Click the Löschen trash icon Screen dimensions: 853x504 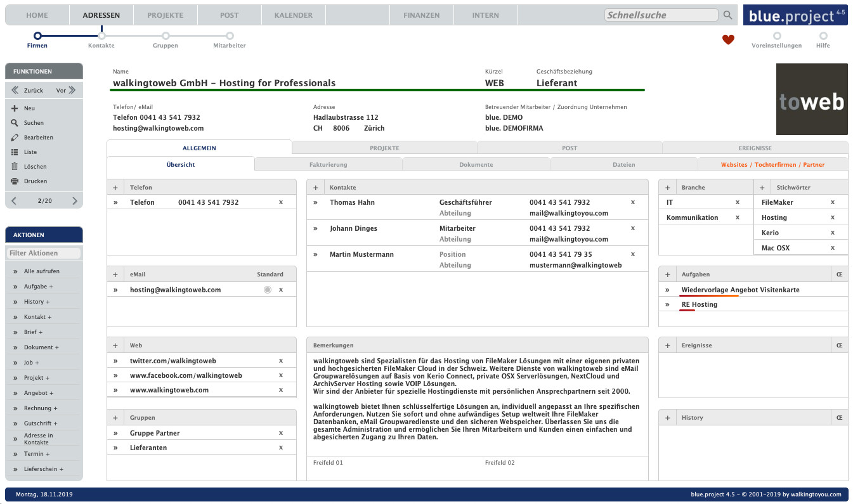(15, 167)
